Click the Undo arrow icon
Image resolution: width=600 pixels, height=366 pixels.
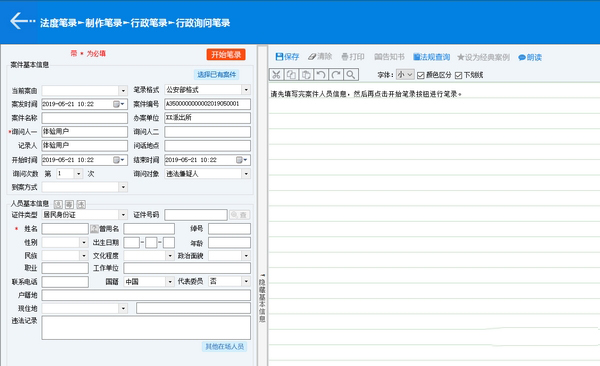[321, 74]
